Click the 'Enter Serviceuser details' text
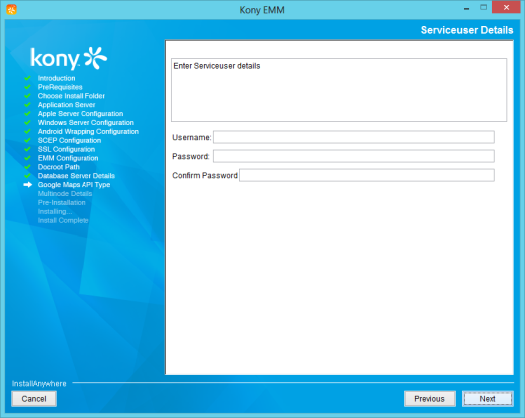The height and width of the screenshot is (418, 525). pyautogui.click(x=217, y=66)
